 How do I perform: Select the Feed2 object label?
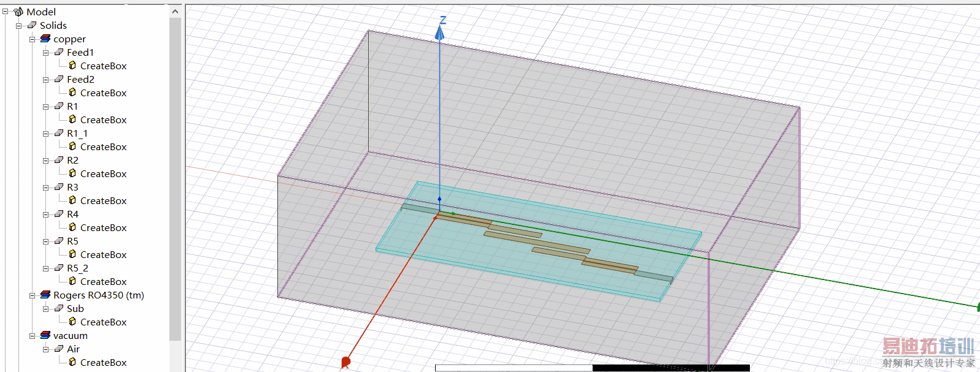(80, 79)
